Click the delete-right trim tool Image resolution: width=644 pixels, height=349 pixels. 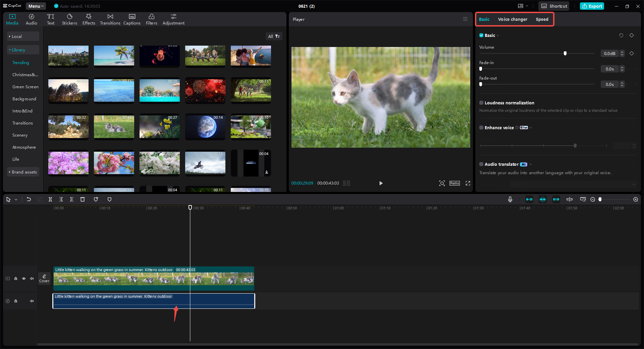pyautogui.click(x=72, y=199)
